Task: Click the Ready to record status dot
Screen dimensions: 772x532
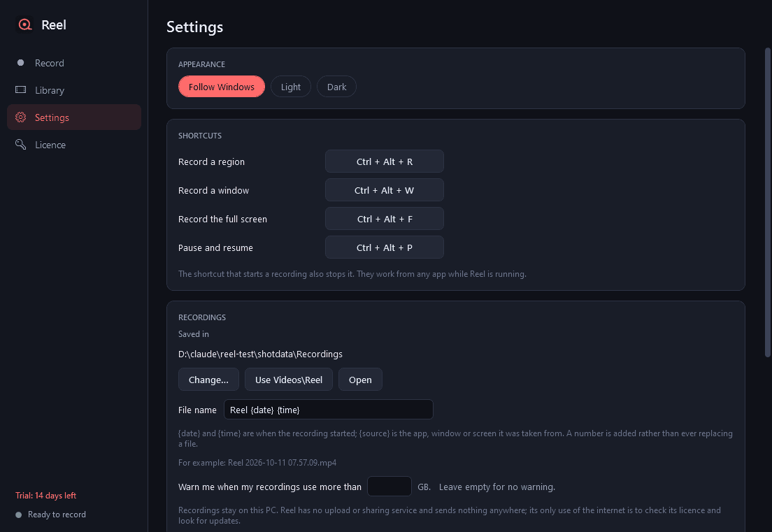Action: click(19, 515)
